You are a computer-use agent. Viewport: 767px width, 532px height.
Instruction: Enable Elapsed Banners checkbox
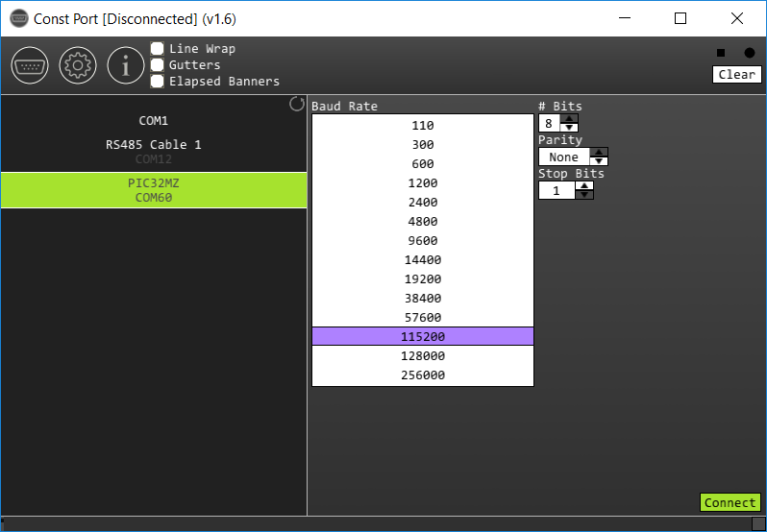click(x=157, y=81)
